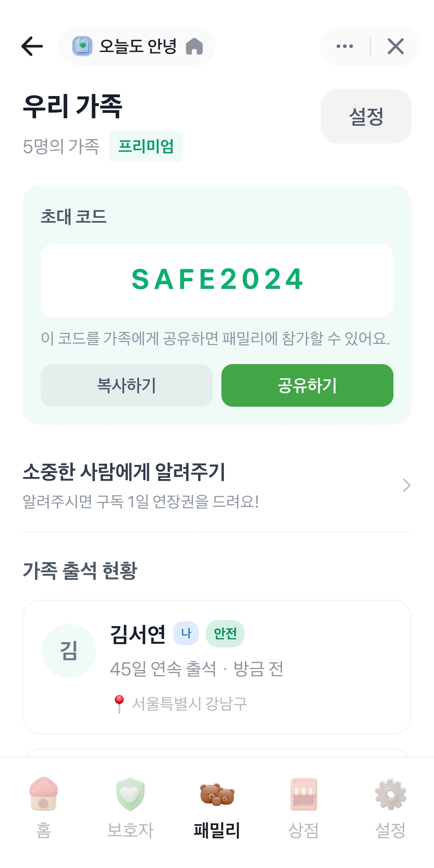Tap the 나 badge next to 김서연

point(186,633)
